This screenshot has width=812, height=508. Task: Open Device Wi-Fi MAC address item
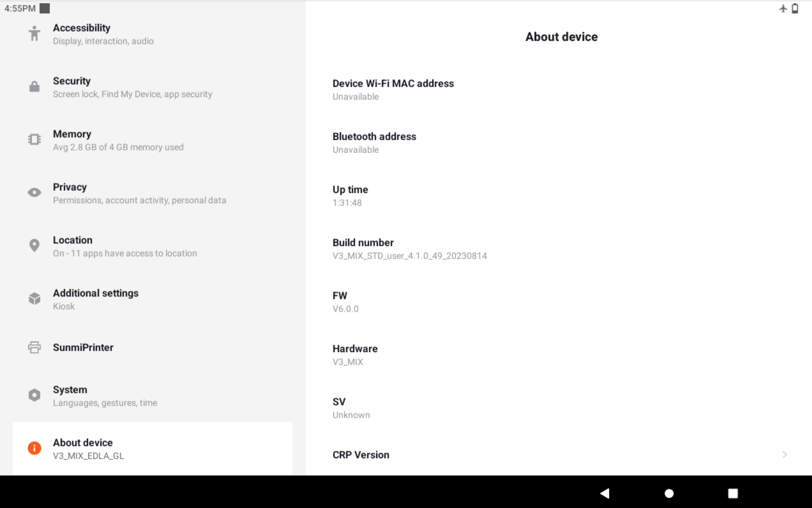point(393,90)
